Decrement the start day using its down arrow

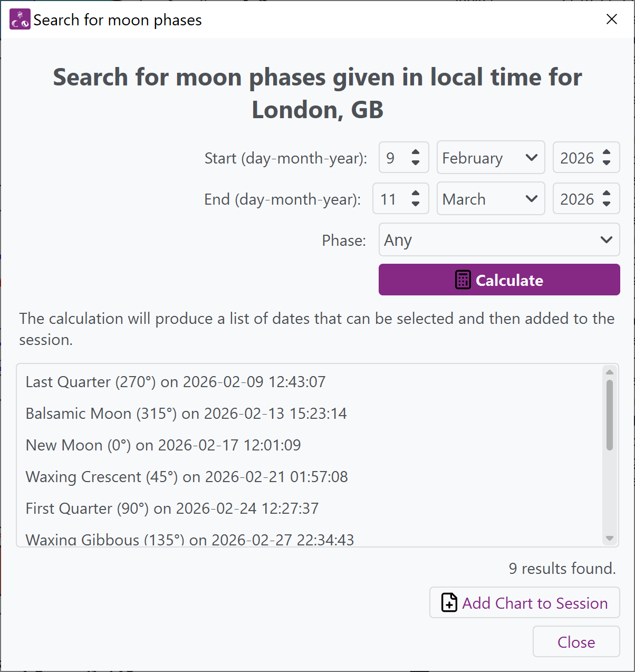[x=416, y=164]
